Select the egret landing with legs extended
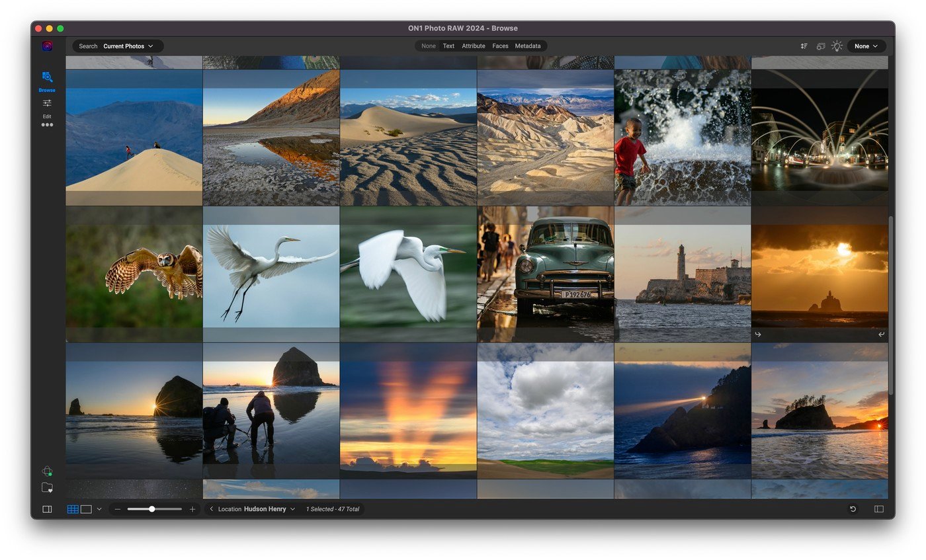Viewport: 926px width, 560px height. [271, 274]
